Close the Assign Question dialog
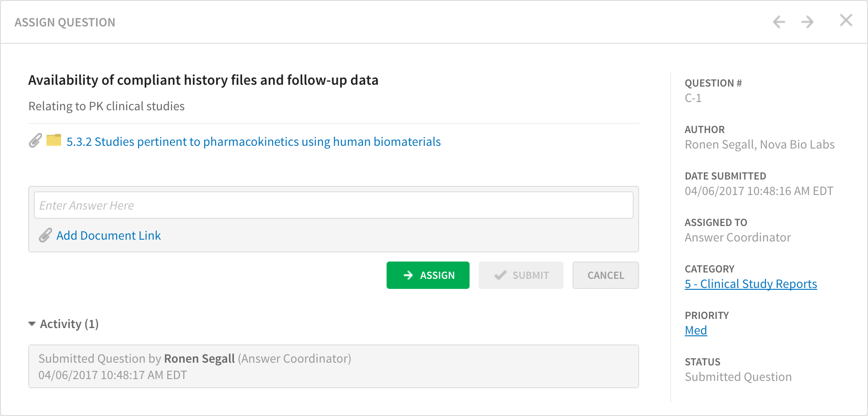Screen dimensions: 868x416 tap(846, 21)
